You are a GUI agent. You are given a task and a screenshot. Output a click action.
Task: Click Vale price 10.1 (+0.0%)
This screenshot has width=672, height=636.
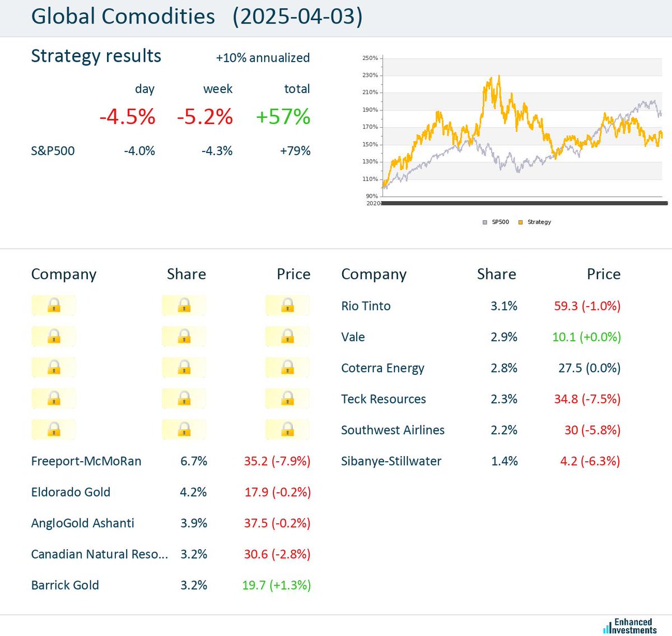586,337
